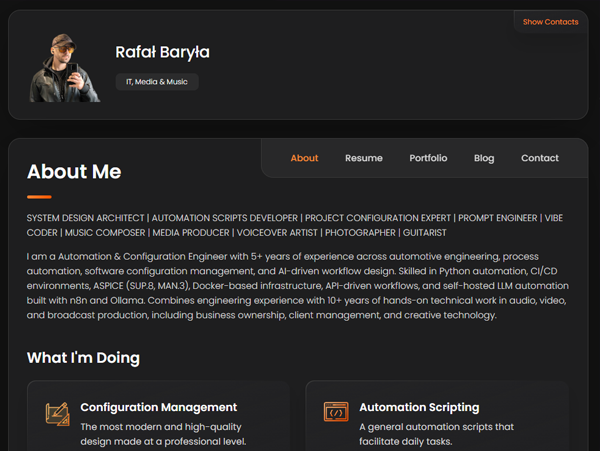
Task: Click the Rafał Baryła profile photo
Action: tap(65, 68)
